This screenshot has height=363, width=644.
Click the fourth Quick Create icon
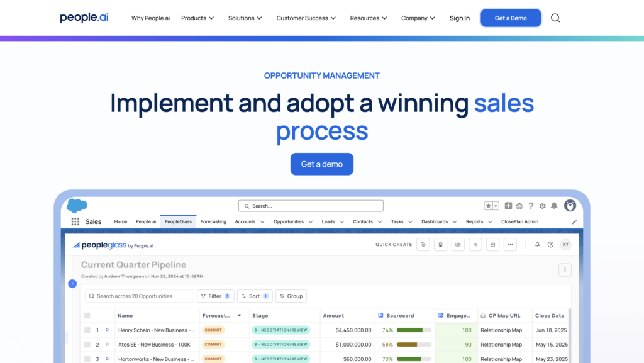coord(475,245)
